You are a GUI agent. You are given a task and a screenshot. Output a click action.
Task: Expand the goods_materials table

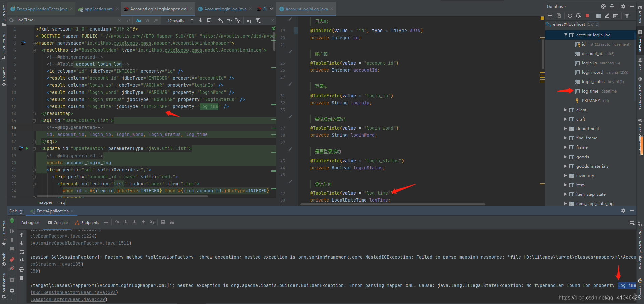tap(566, 166)
